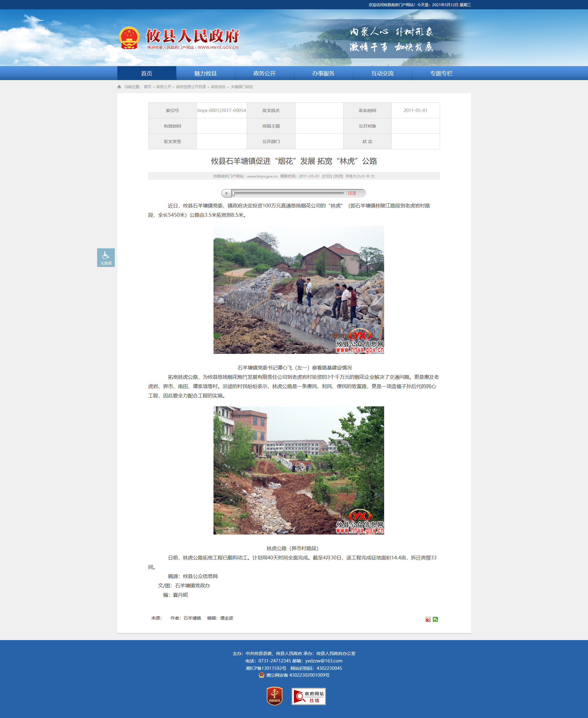588x718 pixels.
Task: Share the article on Sina Weibo
Action: point(428,619)
